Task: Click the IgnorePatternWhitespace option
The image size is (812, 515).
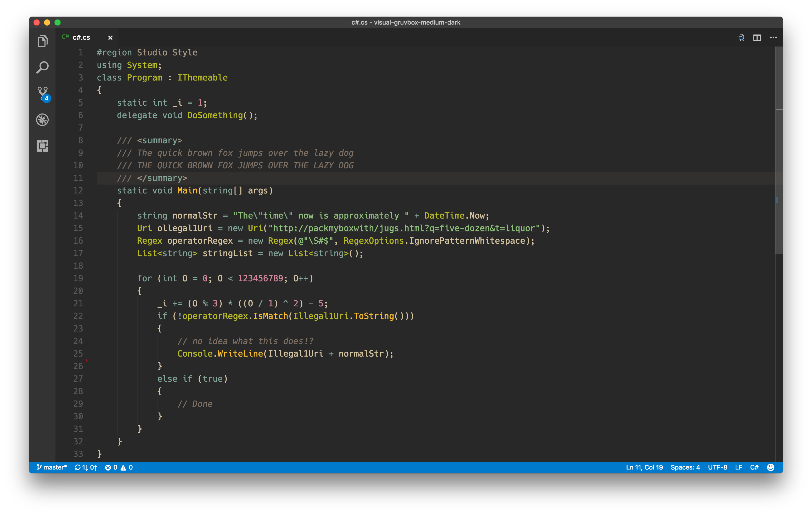Action: tap(467, 241)
